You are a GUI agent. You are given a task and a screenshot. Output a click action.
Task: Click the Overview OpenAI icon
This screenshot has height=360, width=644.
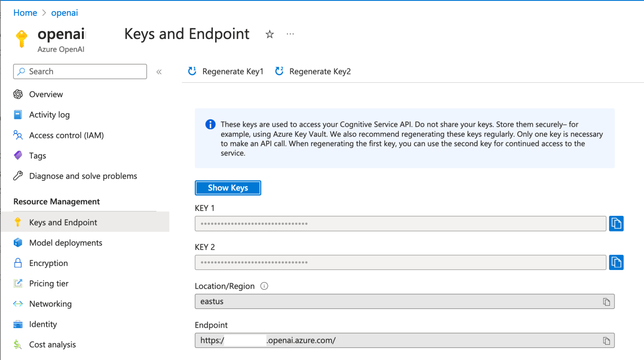pos(18,94)
